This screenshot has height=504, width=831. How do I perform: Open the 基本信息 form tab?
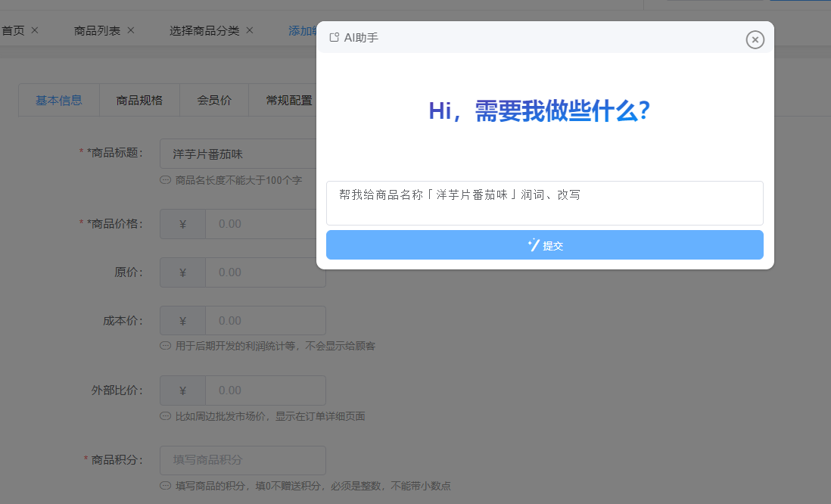click(59, 100)
